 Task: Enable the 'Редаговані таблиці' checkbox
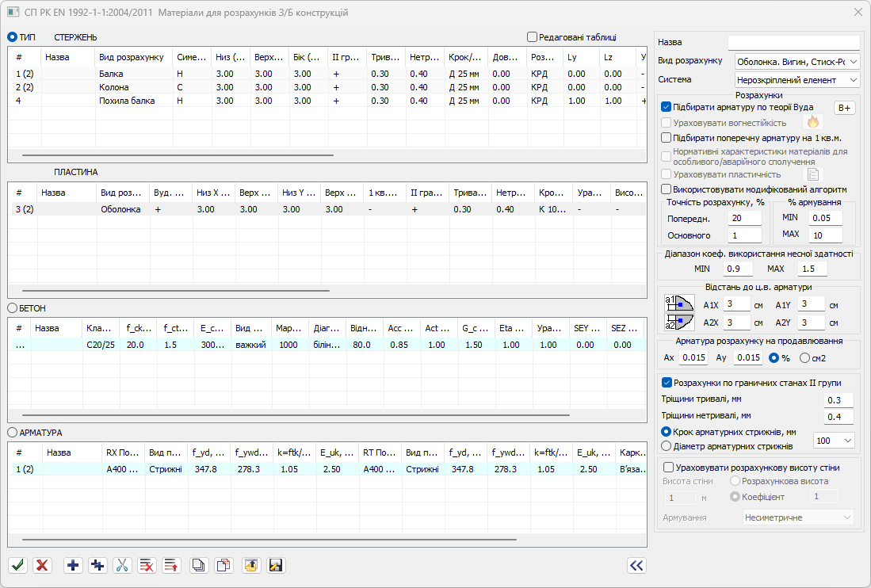(x=532, y=36)
